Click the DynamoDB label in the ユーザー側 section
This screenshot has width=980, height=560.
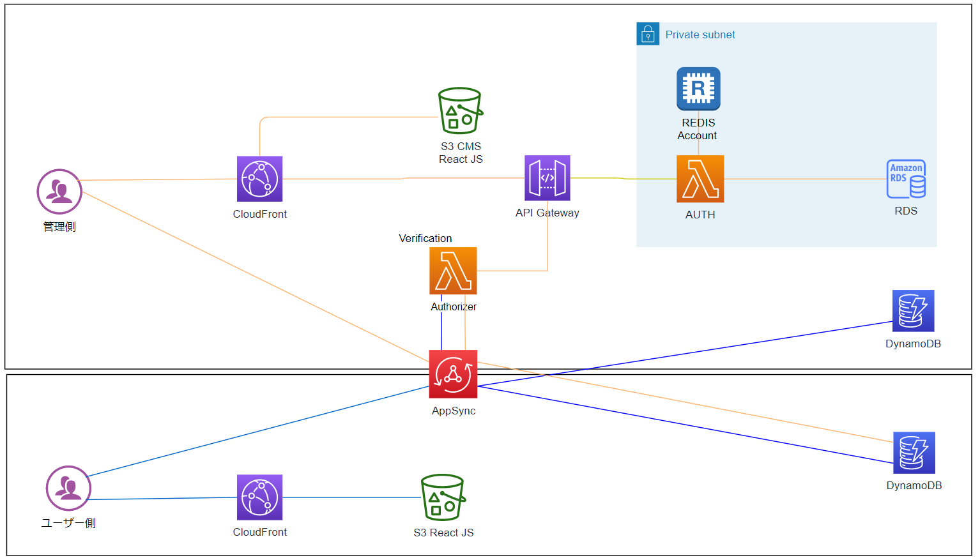coord(914,485)
